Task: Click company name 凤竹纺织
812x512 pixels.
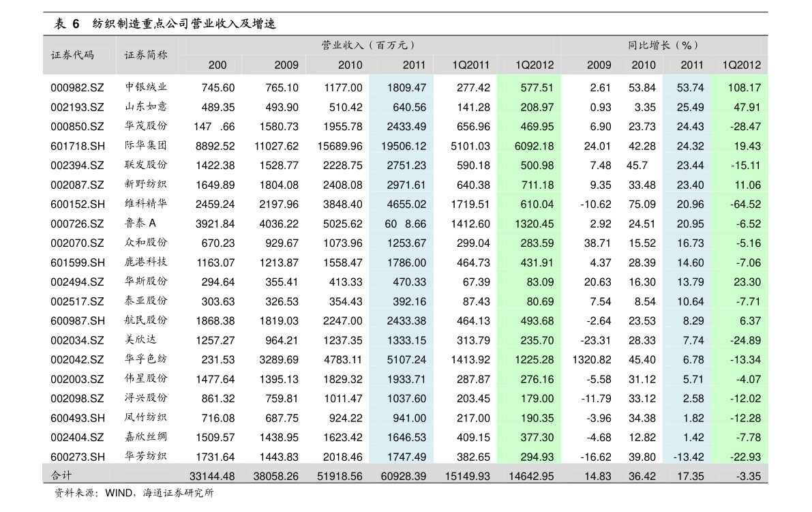Action: pos(146,417)
